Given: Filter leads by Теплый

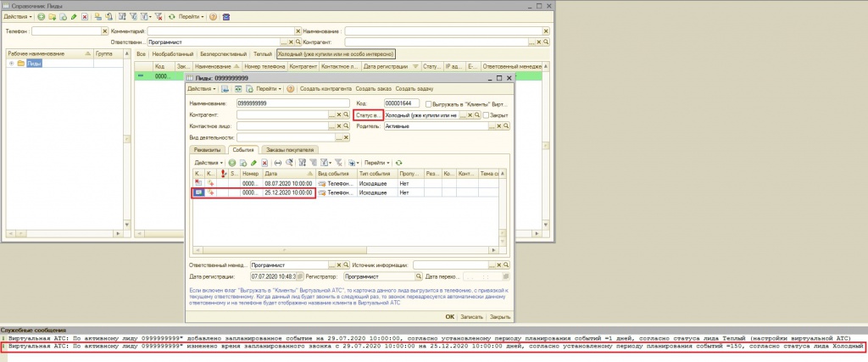Looking at the screenshot, I should (x=263, y=54).
